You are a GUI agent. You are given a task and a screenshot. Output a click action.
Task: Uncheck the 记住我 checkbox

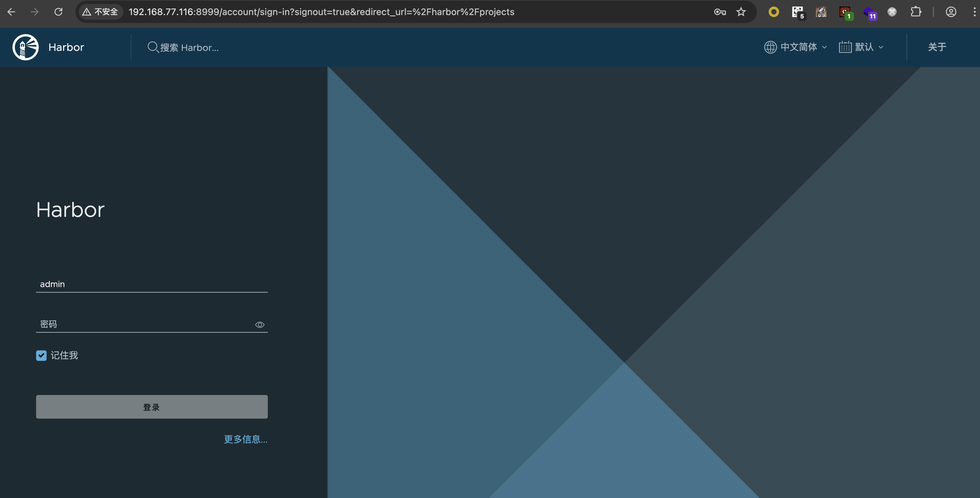(x=41, y=355)
